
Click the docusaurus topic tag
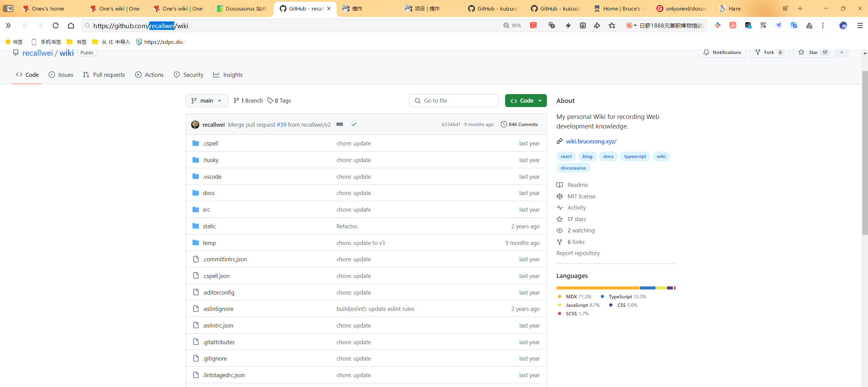[573, 168]
